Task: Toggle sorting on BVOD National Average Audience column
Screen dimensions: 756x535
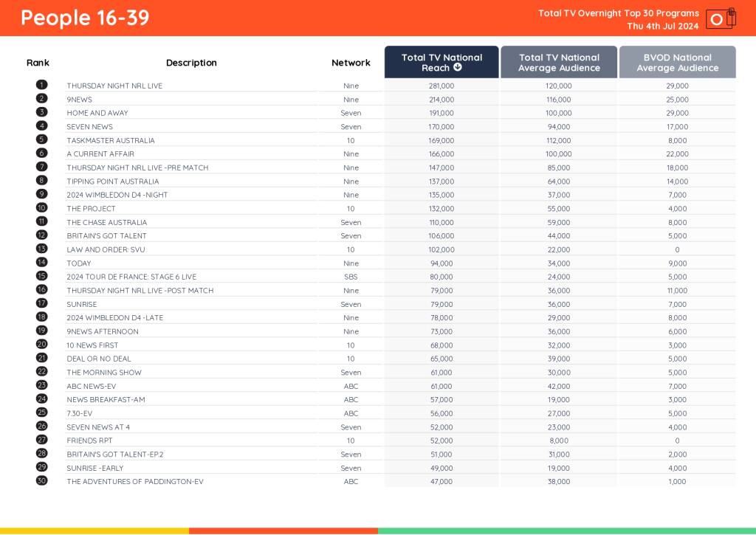Action: (677, 62)
